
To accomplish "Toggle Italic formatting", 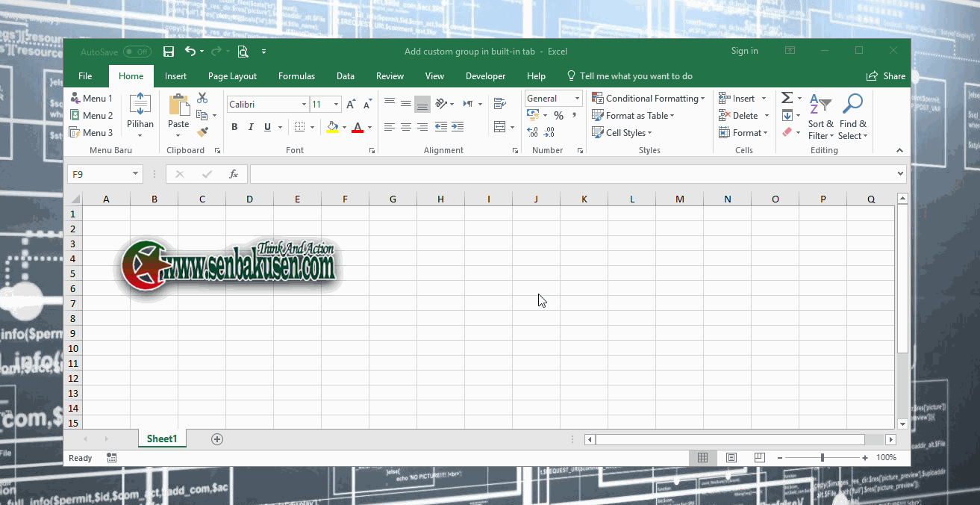I will click(x=251, y=127).
